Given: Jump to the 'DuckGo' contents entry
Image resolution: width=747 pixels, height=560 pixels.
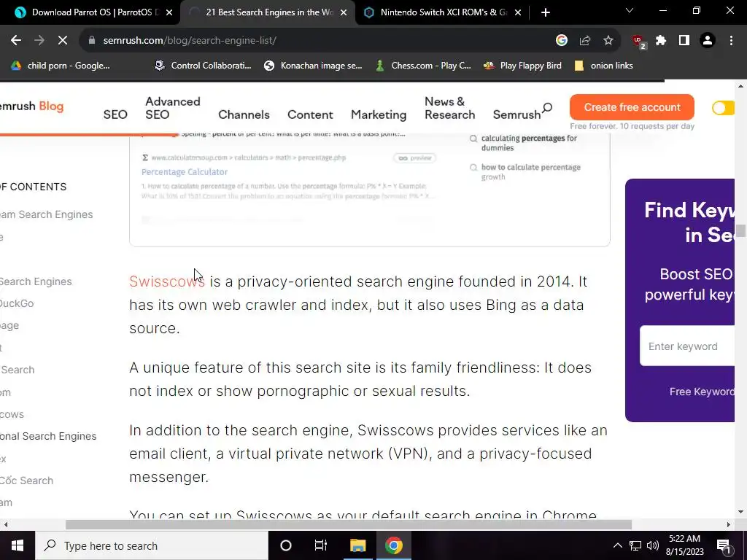Looking at the screenshot, I should click(17, 303).
